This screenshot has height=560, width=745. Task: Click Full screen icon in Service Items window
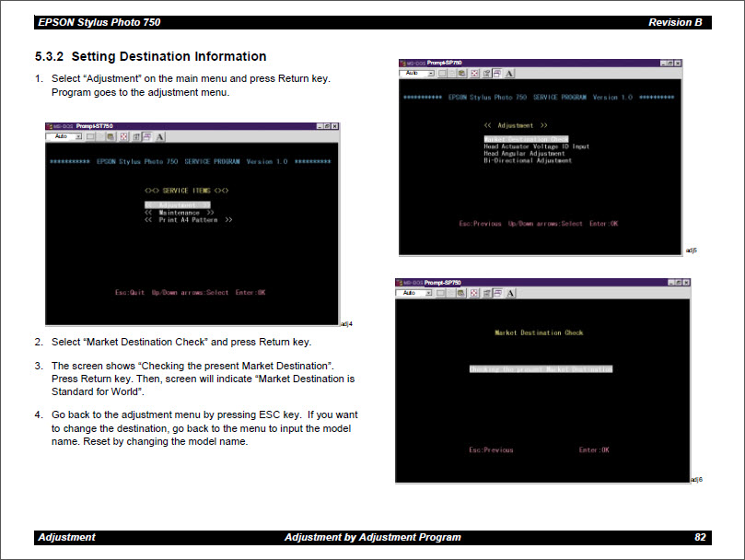pyautogui.click(x=125, y=136)
